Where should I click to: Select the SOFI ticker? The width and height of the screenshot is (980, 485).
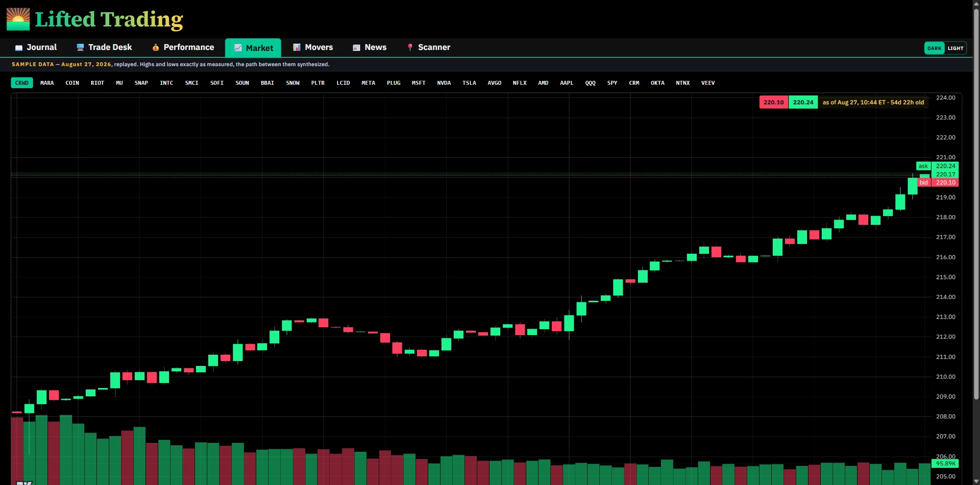pos(217,83)
